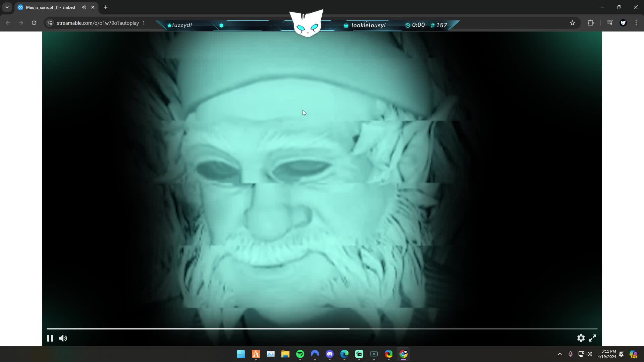Switch to the active Chrome taskbar icon
This screenshot has height=362, width=644.
(x=404, y=354)
